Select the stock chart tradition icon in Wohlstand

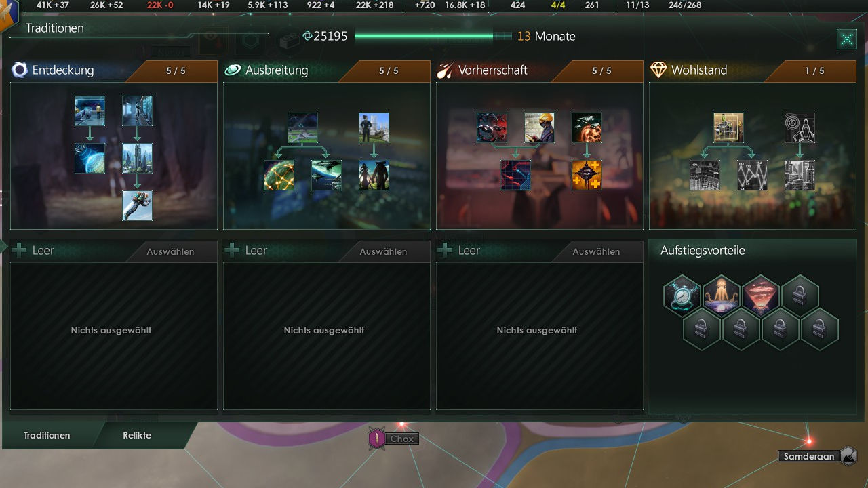click(752, 175)
